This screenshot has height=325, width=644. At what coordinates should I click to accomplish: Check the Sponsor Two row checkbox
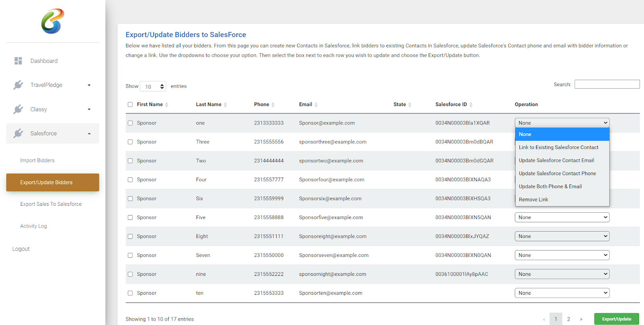click(130, 161)
